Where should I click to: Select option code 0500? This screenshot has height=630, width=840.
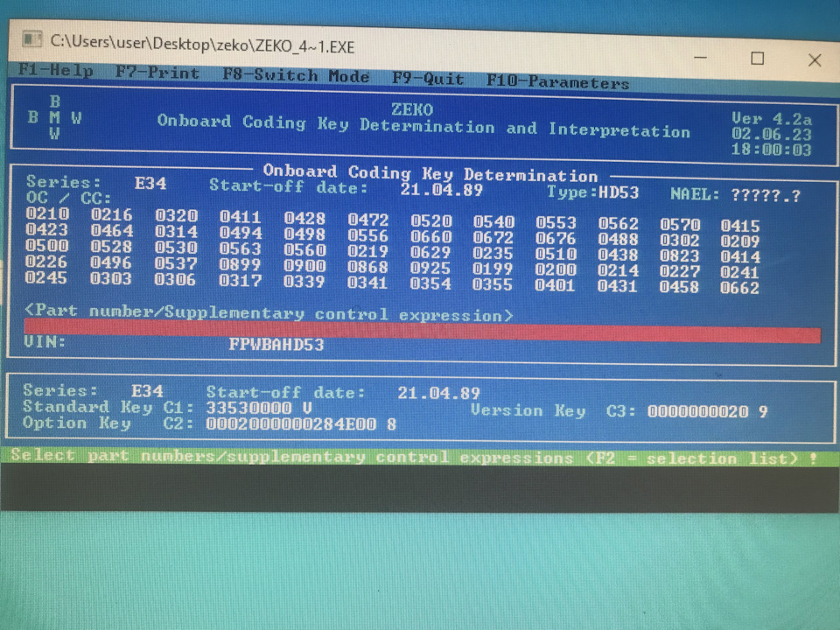tap(47, 246)
